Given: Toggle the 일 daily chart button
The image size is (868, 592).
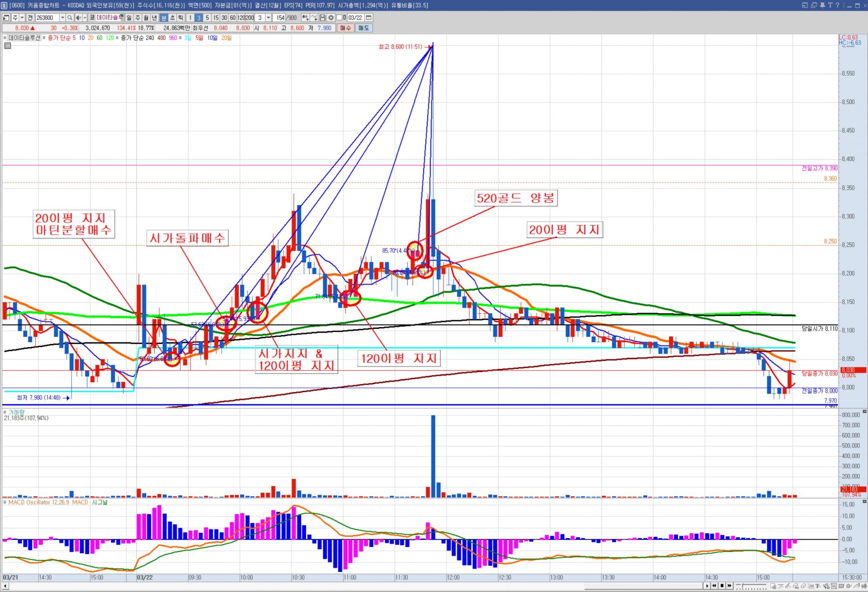Looking at the screenshot, I should click(x=129, y=18).
